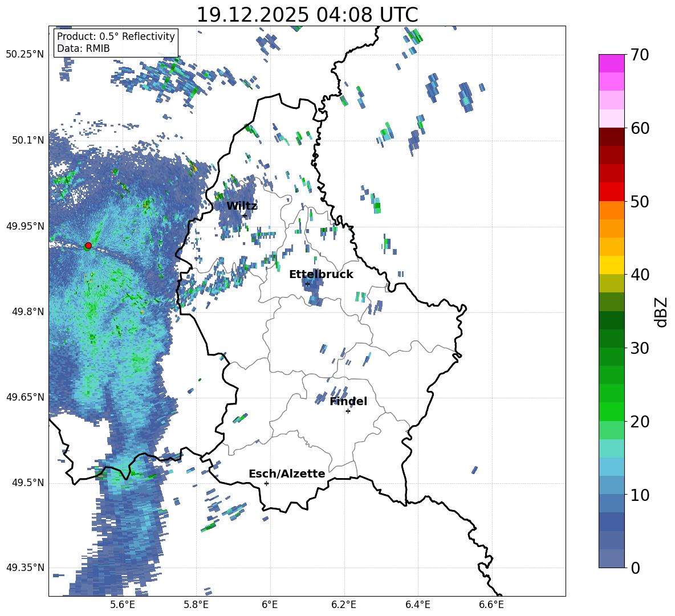Click the yellow 40 dBZ colorbar swatch
The width and height of the screenshot is (675, 616).
click(611, 265)
